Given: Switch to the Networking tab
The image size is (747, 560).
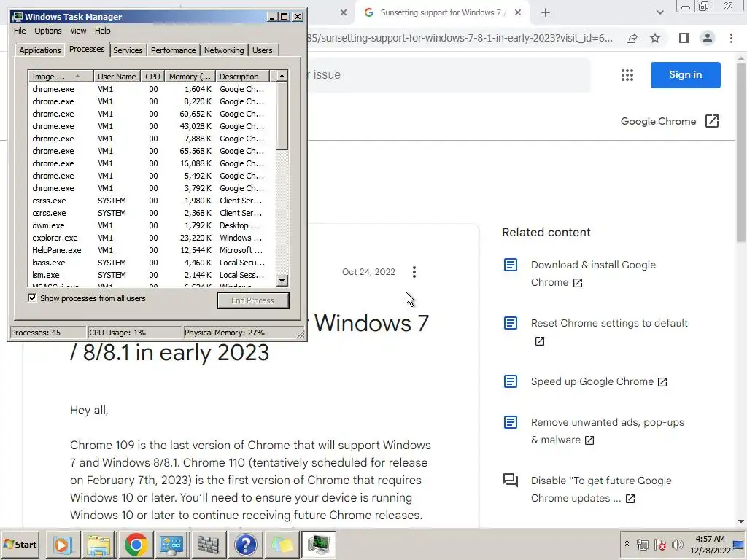Looking at the screenshot, I should coord(224,50).
